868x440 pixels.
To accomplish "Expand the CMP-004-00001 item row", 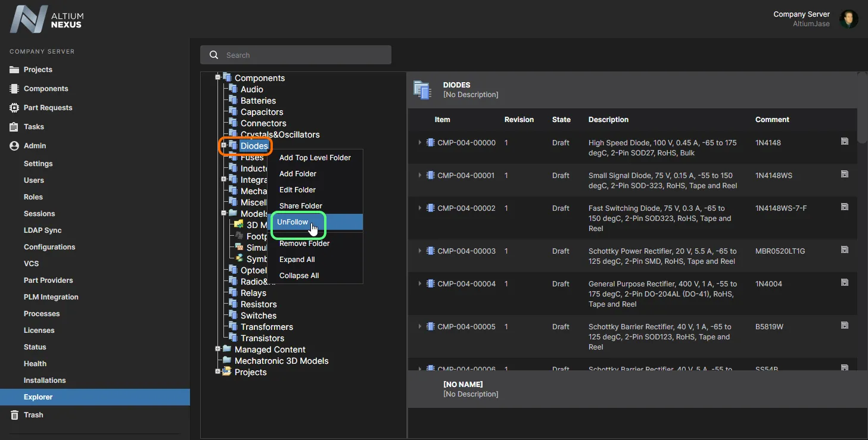I will tap(420, 176).
